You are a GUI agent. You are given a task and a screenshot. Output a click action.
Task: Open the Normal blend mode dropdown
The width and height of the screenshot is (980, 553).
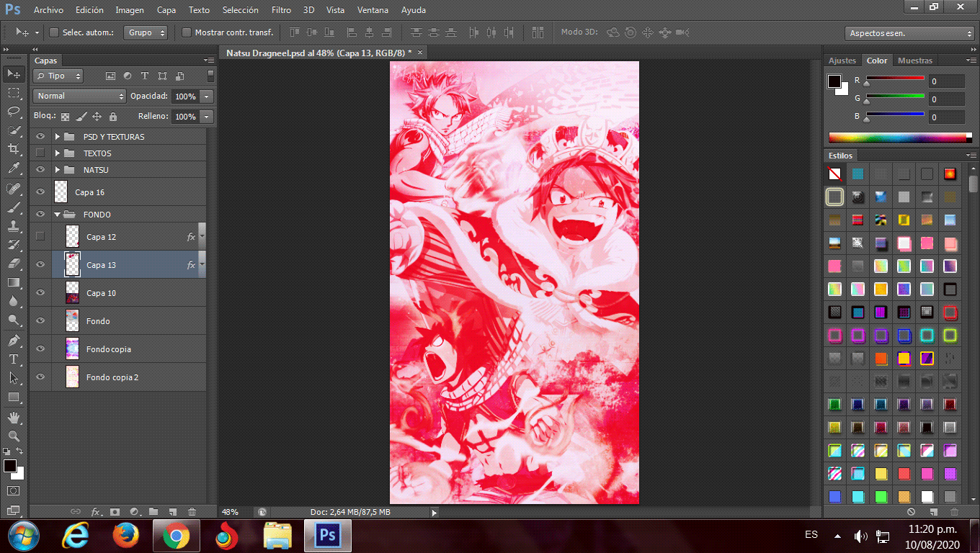79,96
